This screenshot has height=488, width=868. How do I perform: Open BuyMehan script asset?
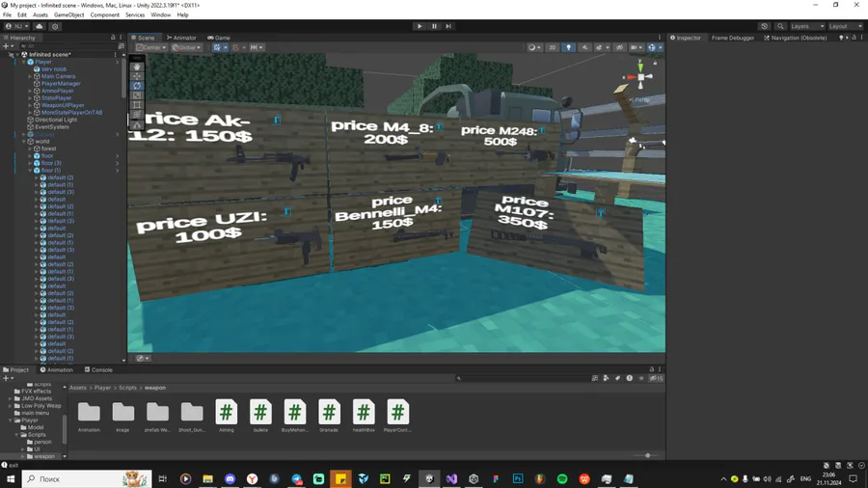[294, 416]
